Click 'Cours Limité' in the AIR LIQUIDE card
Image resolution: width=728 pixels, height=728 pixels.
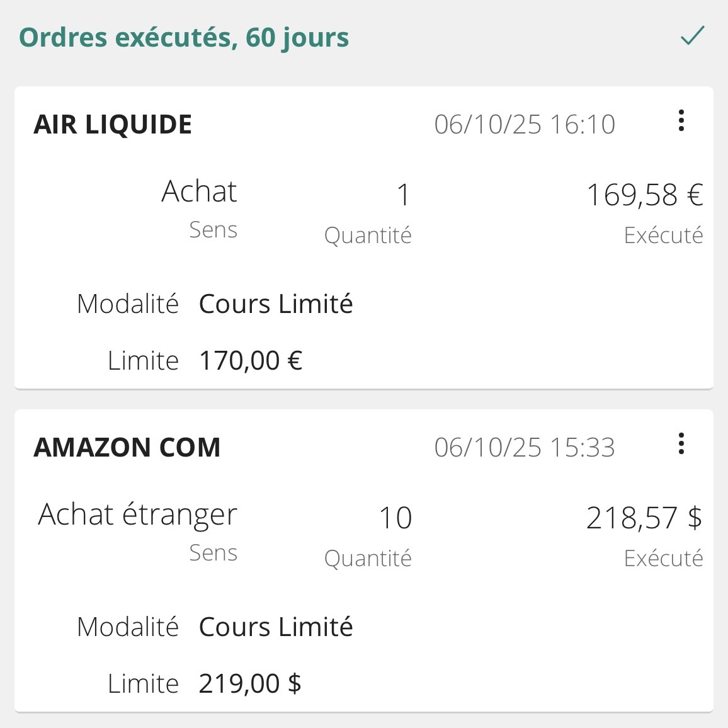(x=276, y=304)
